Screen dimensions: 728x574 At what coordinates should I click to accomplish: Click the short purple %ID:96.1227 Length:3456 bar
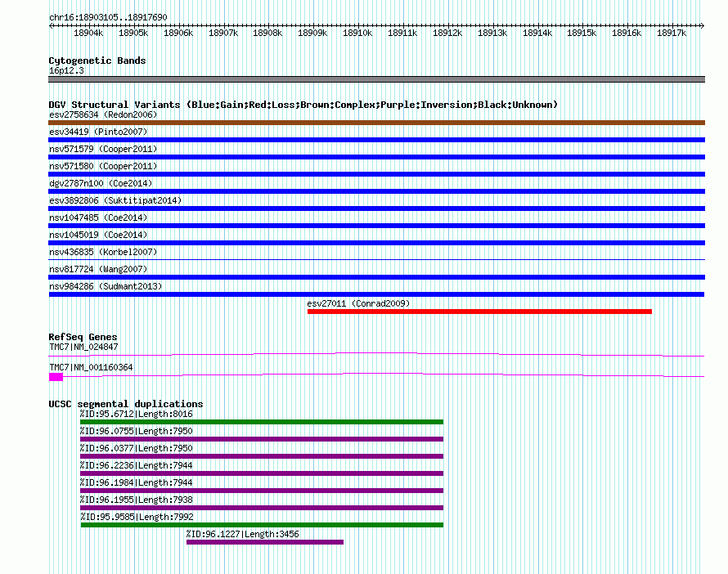[265, 542]
